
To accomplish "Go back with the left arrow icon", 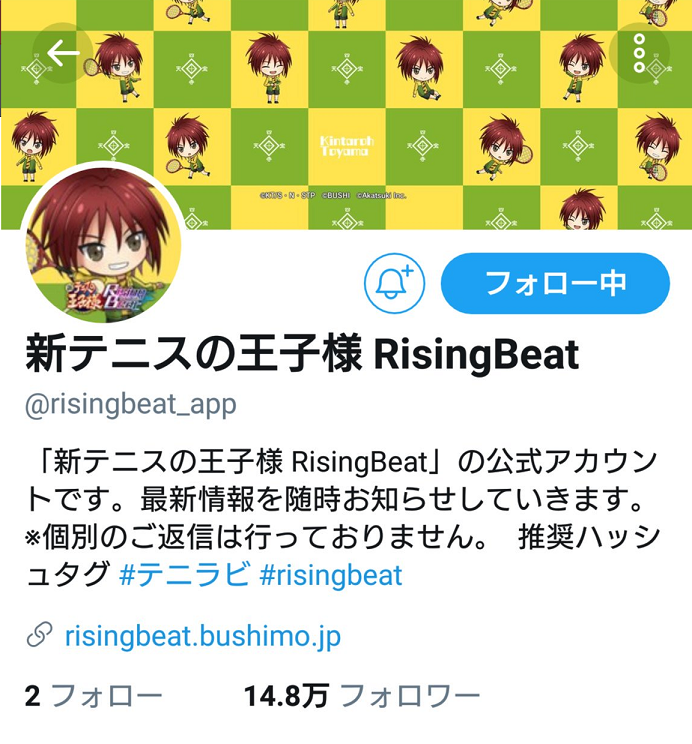I will pyautogui.click(x=63, y=53).
